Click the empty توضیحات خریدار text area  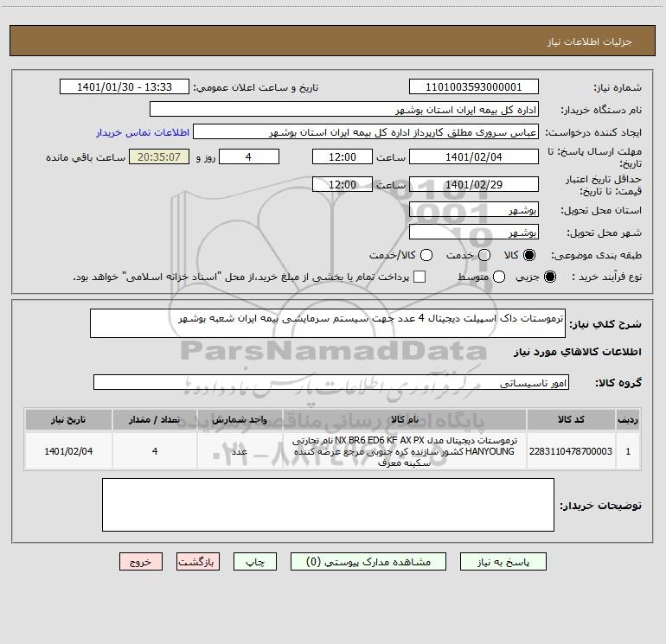tap(328, 505)
